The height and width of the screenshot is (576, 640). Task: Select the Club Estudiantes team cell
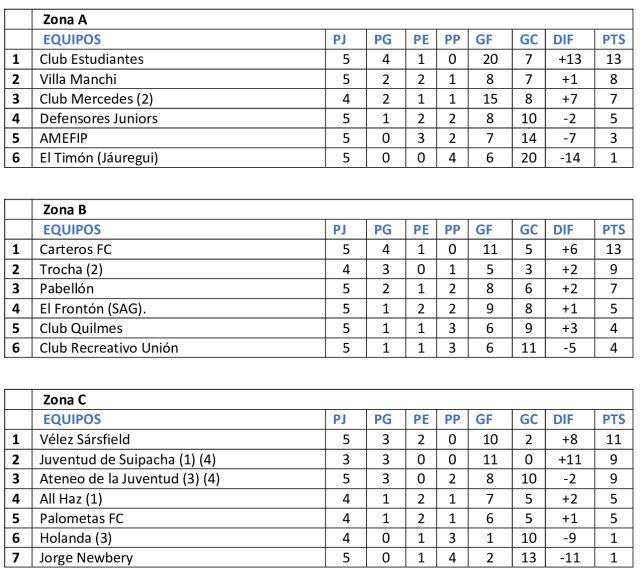click(92, 59)
